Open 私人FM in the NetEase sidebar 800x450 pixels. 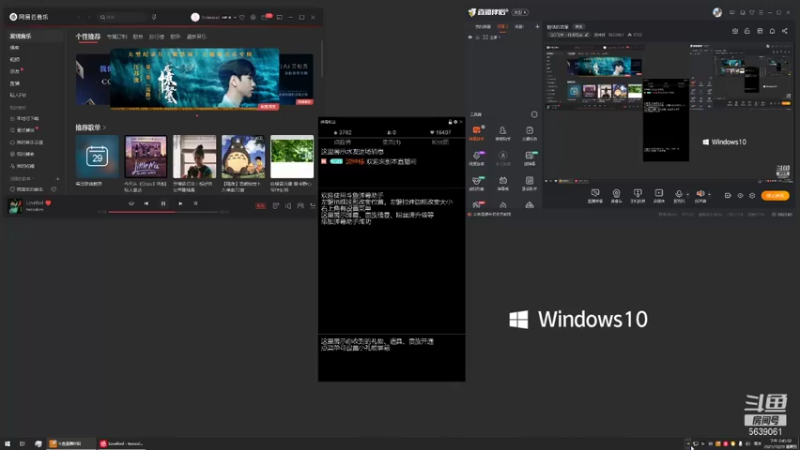[x=18, y=95]
